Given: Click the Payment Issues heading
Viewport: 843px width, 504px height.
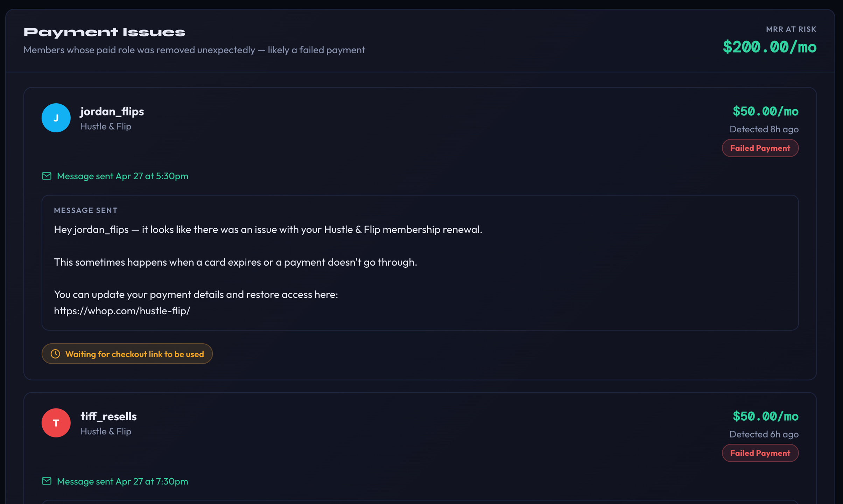Looking at the screenshot, I should (x=104, y=32).
